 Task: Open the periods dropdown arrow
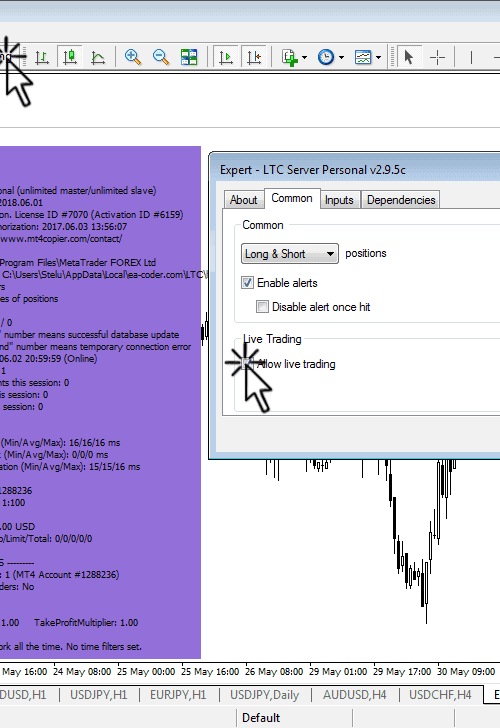342,58
